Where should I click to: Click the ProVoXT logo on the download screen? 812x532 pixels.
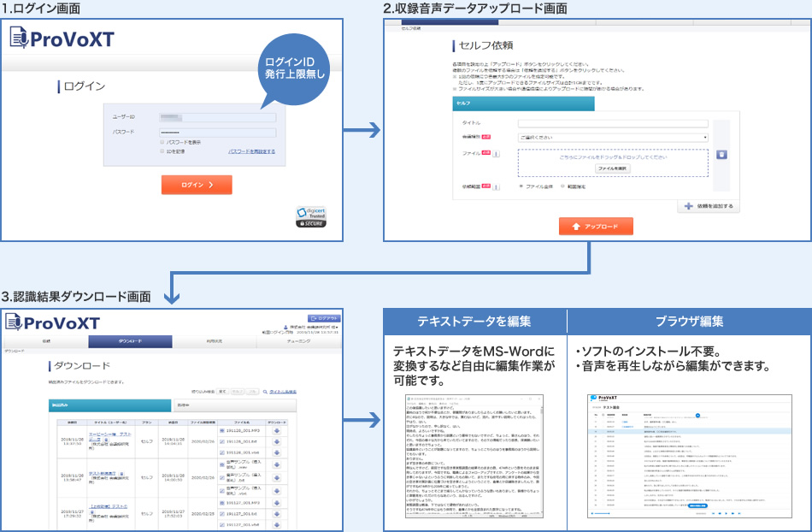pos(53,322)
